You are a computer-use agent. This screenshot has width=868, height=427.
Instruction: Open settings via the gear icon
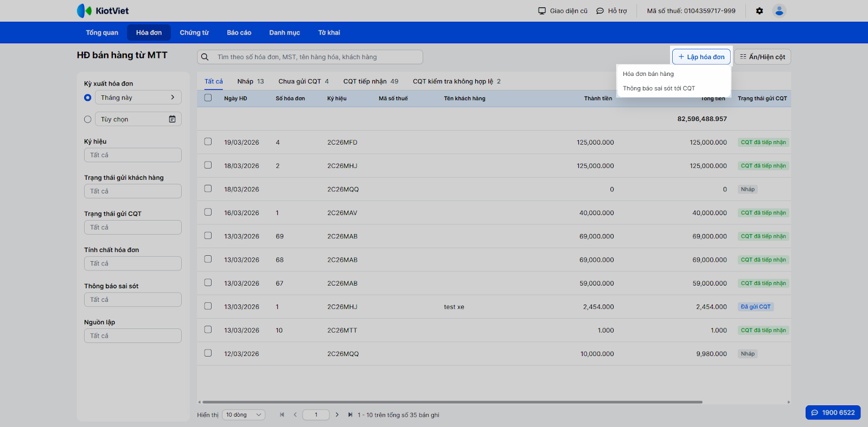point(759,11)
